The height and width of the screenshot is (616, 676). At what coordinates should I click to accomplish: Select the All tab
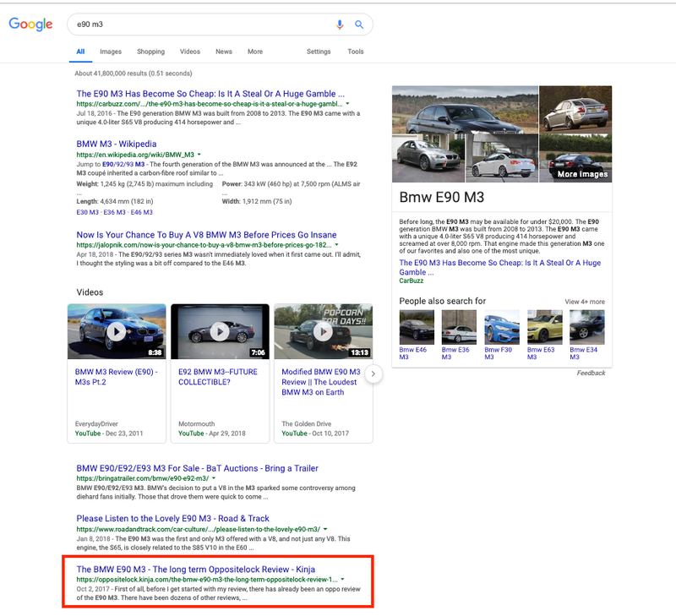click(x=80, y=52)
